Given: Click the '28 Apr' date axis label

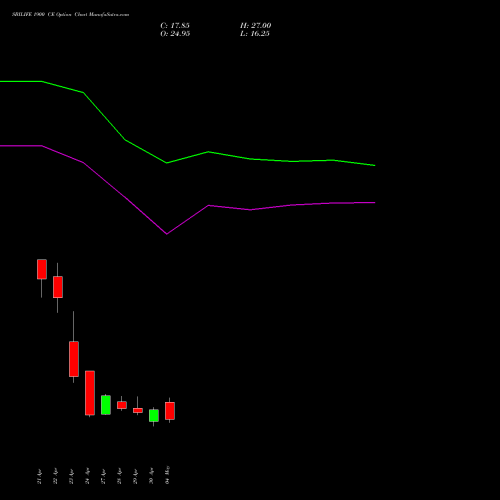Looking at the screenshot, I should 119,476.
